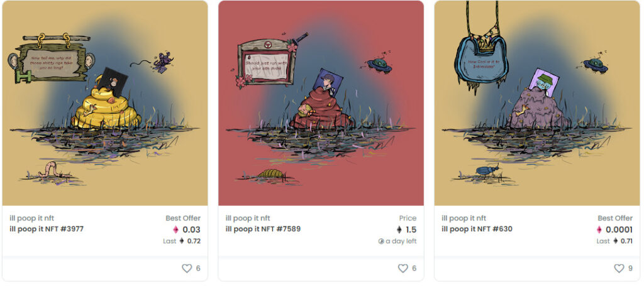This screenshot has height=287, width=644.
Task: Open collection link above NFT #630
Action: [464, 218]
